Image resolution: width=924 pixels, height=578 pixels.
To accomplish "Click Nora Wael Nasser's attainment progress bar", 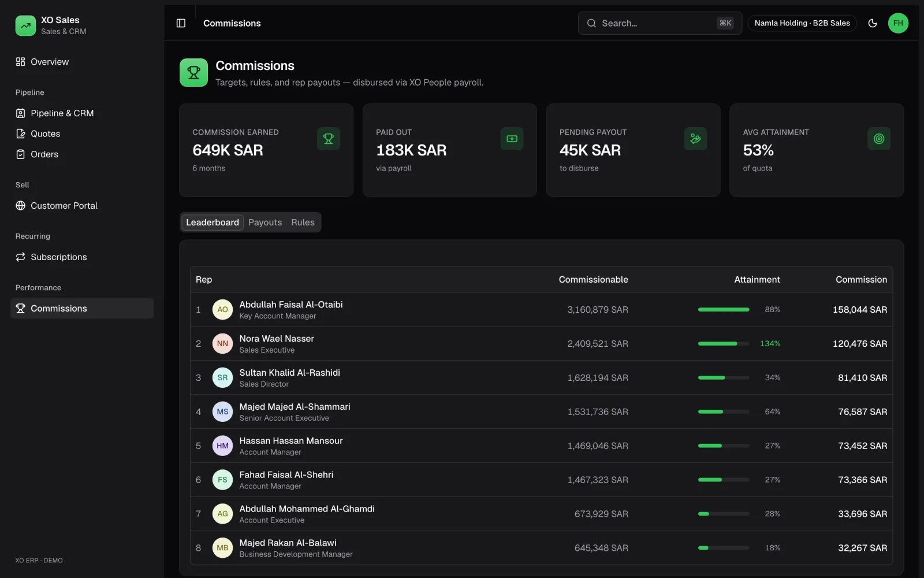I will (724, 344).
